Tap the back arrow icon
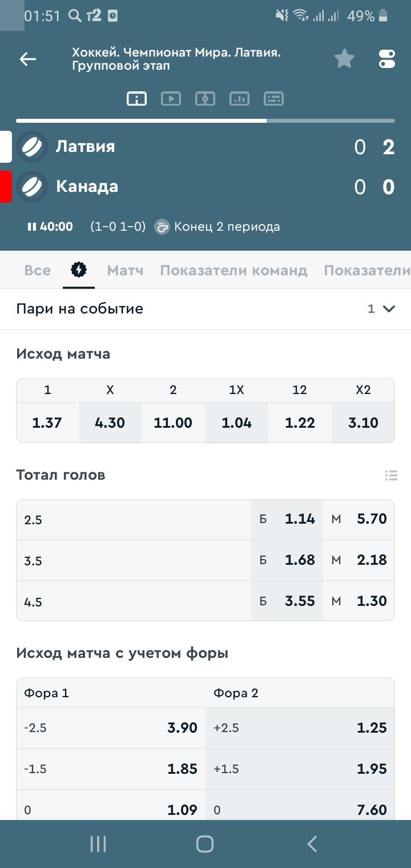 pyautogui.click(x=27, y=59)
